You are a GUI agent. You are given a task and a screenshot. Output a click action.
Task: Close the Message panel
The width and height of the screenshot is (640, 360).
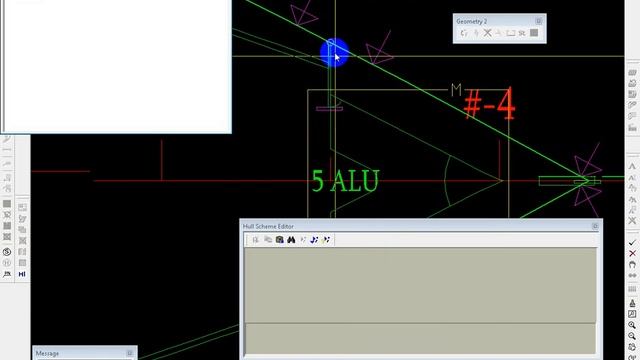(130, 353)
